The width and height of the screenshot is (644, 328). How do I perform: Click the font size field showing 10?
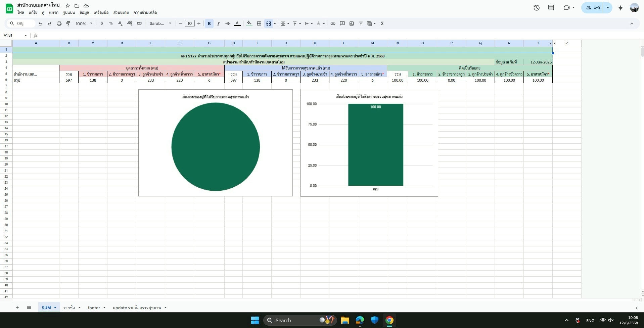(190, 24)
